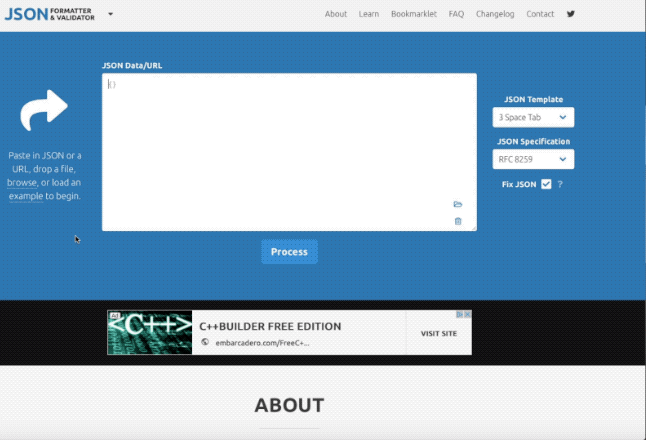Expand the caret menu beside the logo
The image size is (646, 440).
tap(110, 14)
